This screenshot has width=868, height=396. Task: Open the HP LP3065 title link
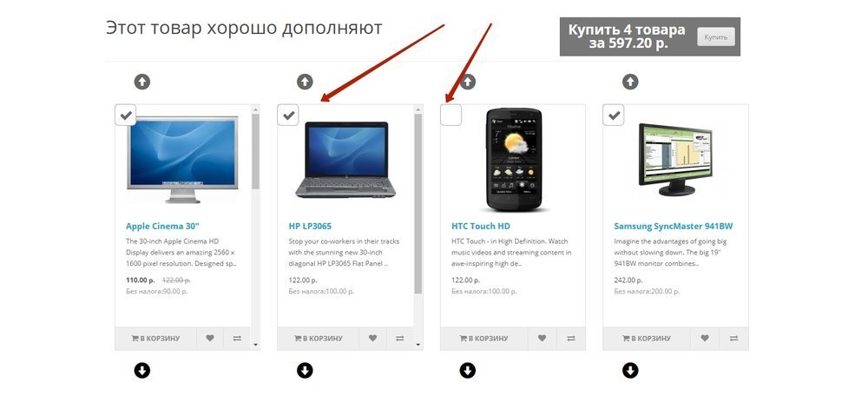[x=310, y=226]
